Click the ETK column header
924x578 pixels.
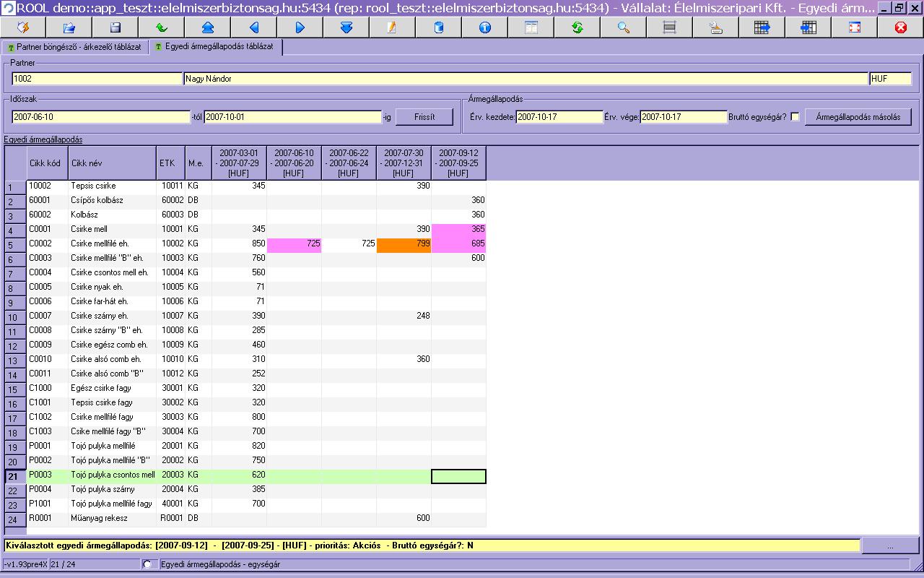pos(171,163)
